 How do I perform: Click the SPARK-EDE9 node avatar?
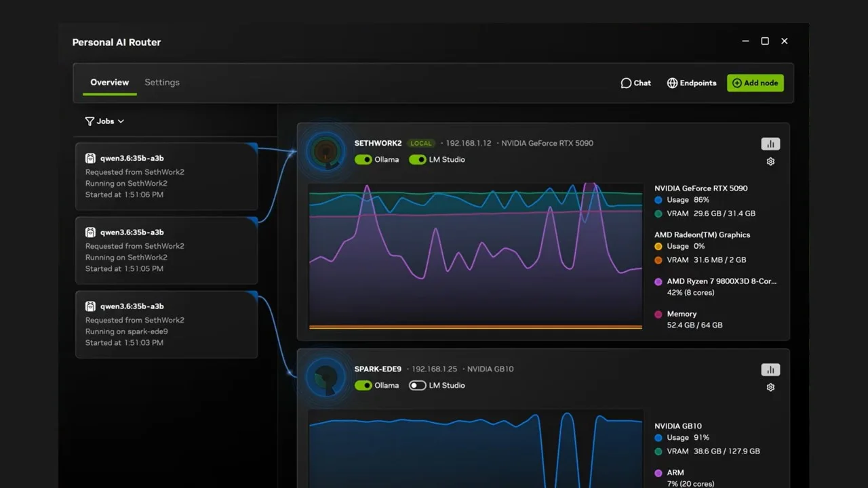click(326, 378)
